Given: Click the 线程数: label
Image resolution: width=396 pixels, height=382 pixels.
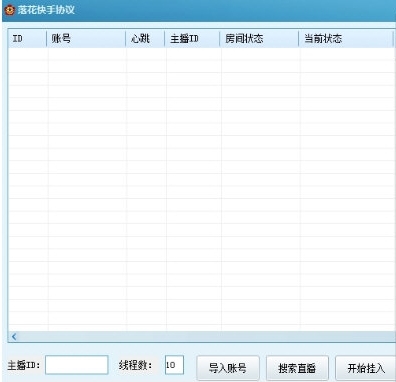Looking at the screenshot, I should coord(135,365).
